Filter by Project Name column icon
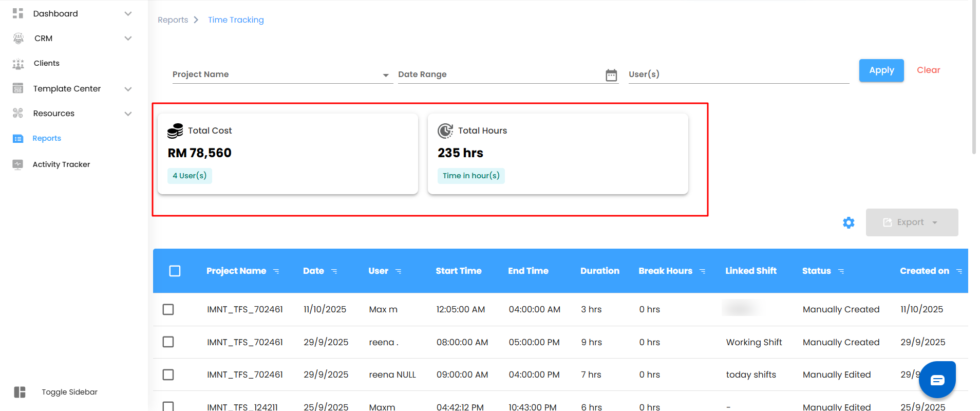 [x=276, y=271]
